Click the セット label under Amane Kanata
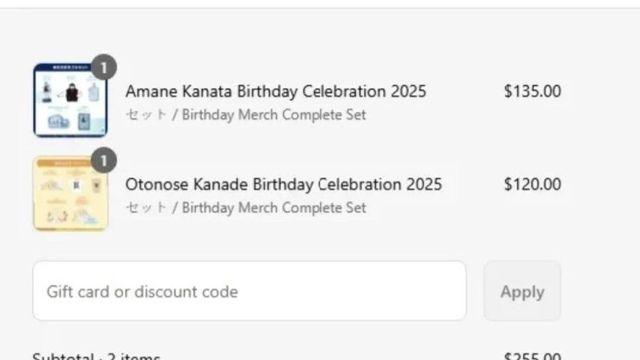This screenshot has width=640, height=360. 146,115
